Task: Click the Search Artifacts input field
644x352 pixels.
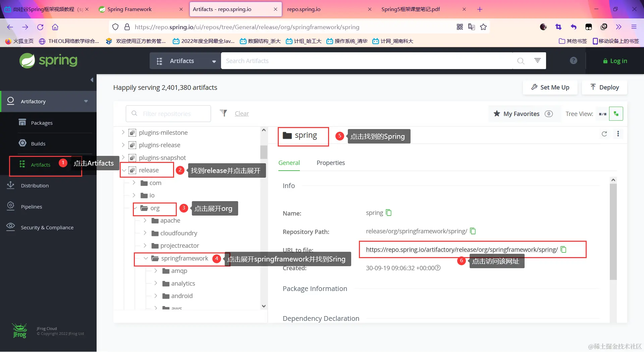Action: coord(367,61)
